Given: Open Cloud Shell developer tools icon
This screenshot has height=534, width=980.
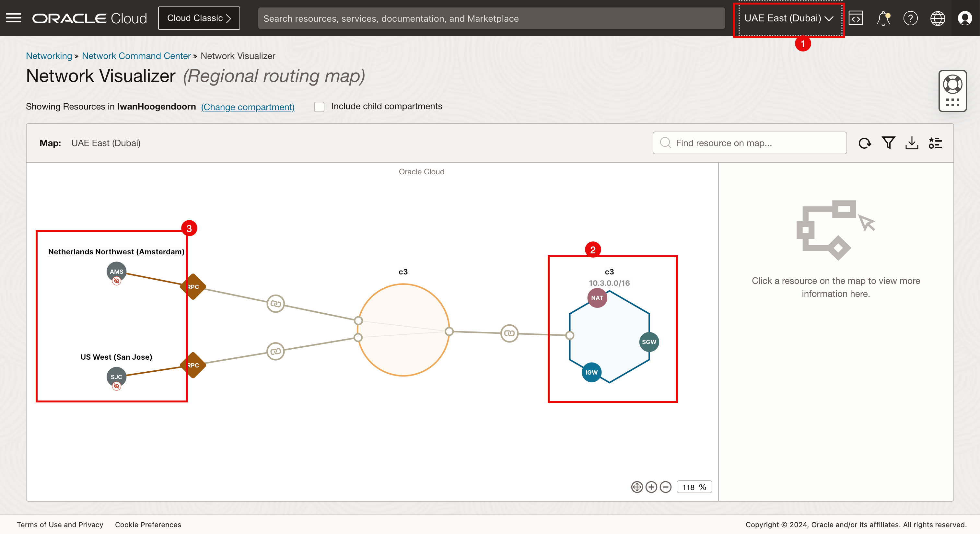Looking at the screenshot, I should [x=856, y=18].
